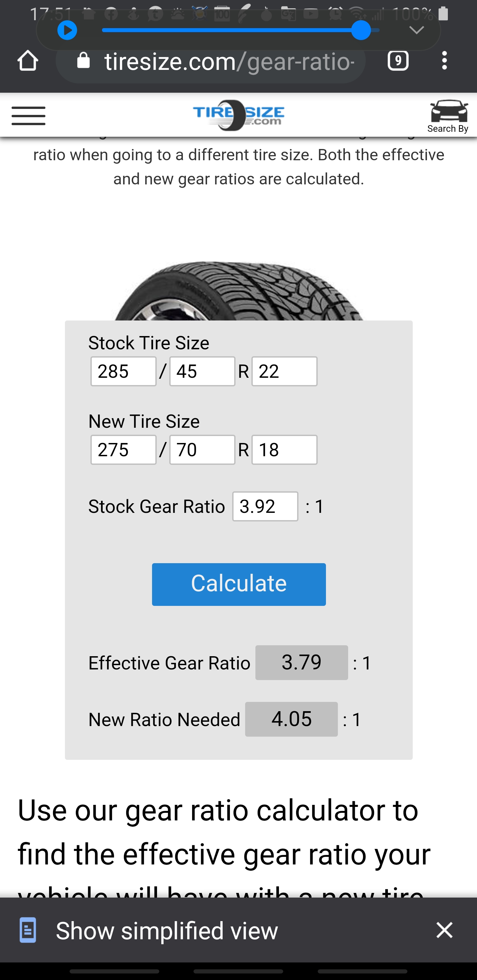Edit stock tire rim size field 22
The width and height of the screenshot is (477, 980).
284,371
